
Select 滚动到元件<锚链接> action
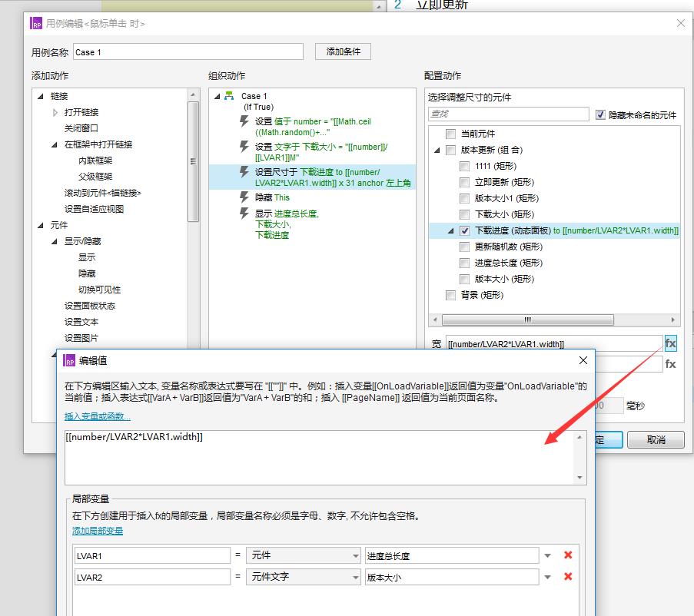pyautogui.click(x=103, y=193)
